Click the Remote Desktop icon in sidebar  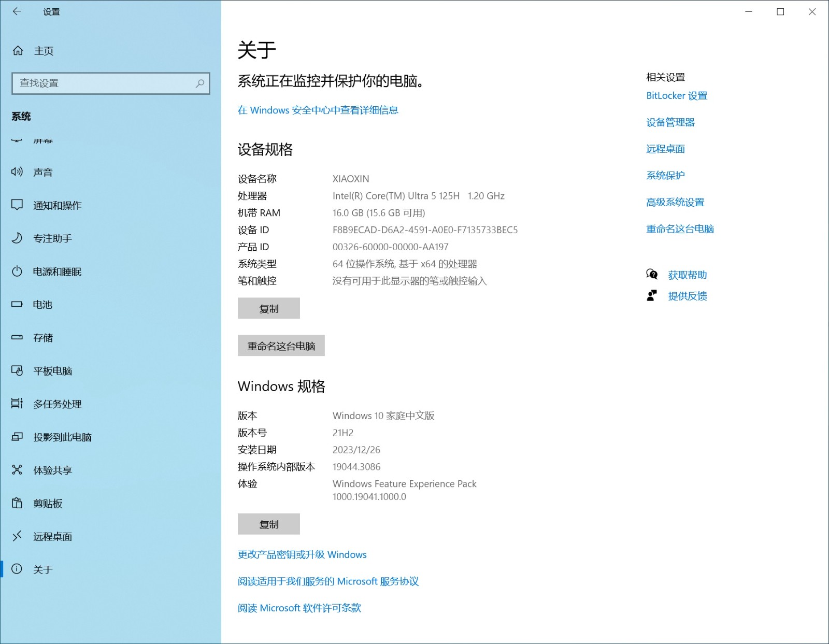click(17, 536)
